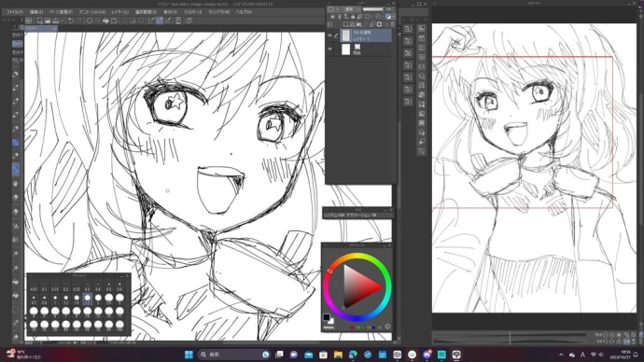
Task: Click the Fill icon in command bar
Action: point(105,21)
